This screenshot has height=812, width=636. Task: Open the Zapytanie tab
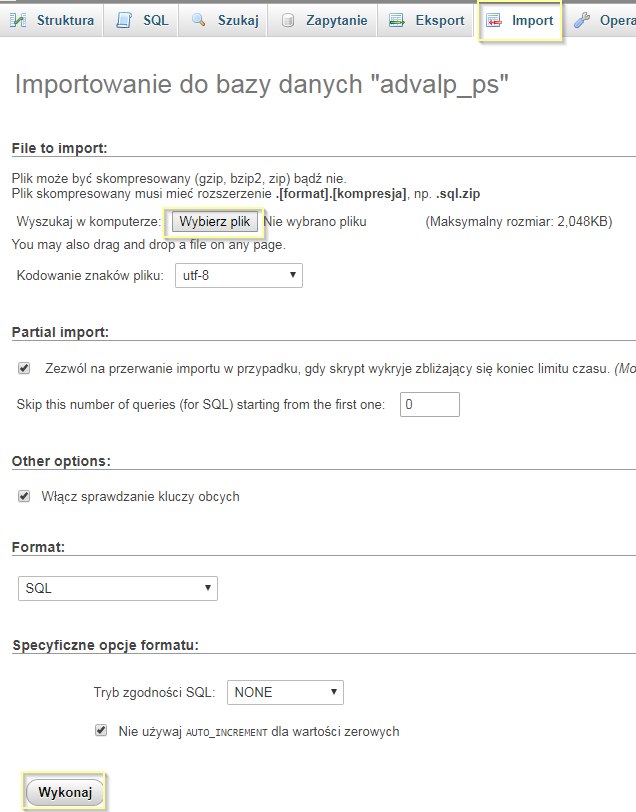click(336, 20)
